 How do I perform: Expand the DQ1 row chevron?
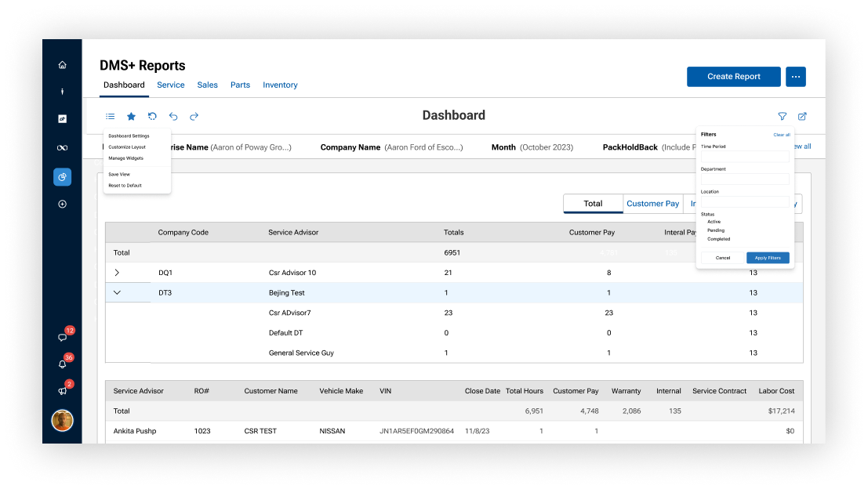point(117,273)
